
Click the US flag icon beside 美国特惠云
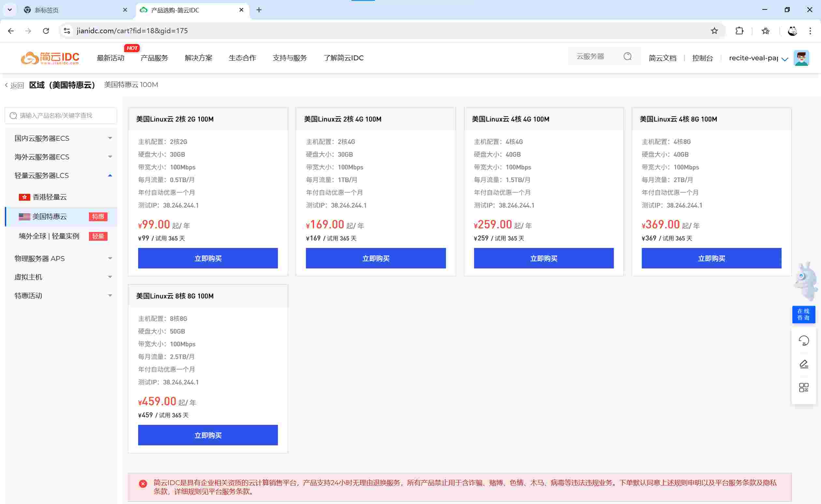[x=24, y=217]
